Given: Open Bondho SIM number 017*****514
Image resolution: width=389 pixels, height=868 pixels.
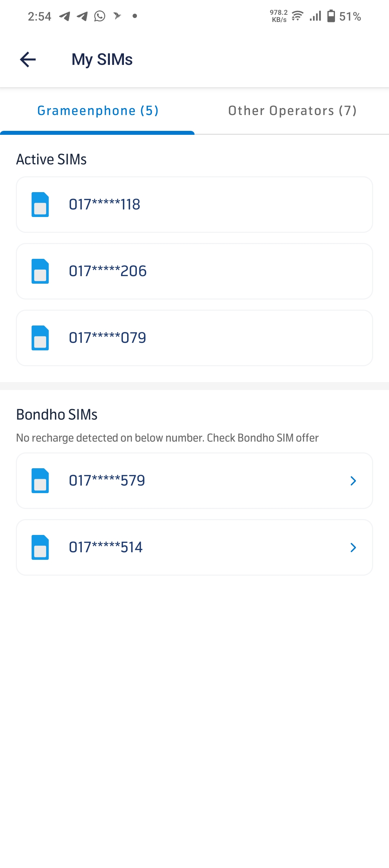Looking at the screenshot, I should point(106,547).
